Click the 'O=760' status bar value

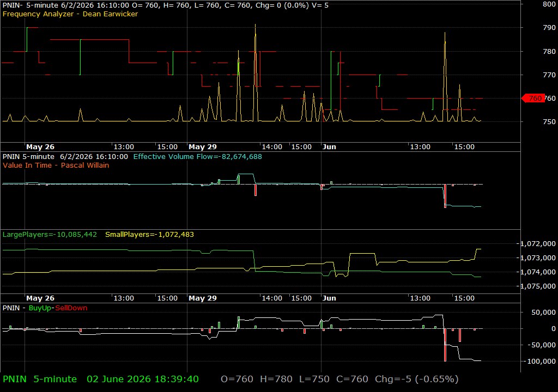tap(237, 379)
